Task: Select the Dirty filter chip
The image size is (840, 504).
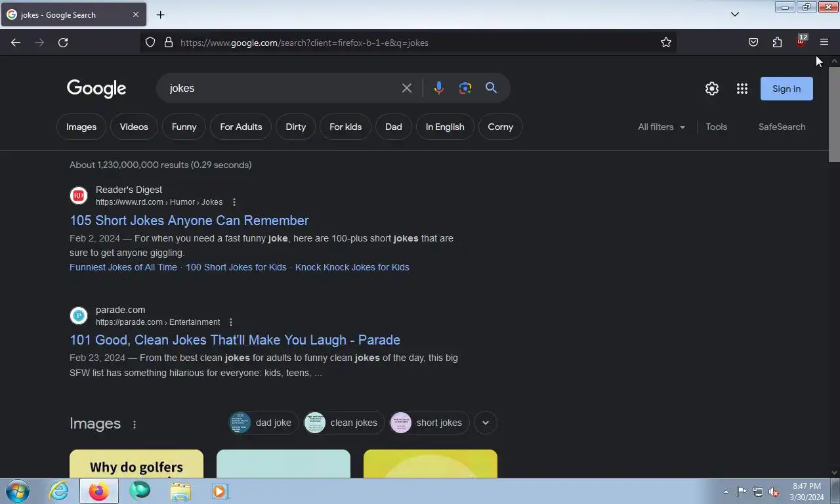Action: coord(296,127)
